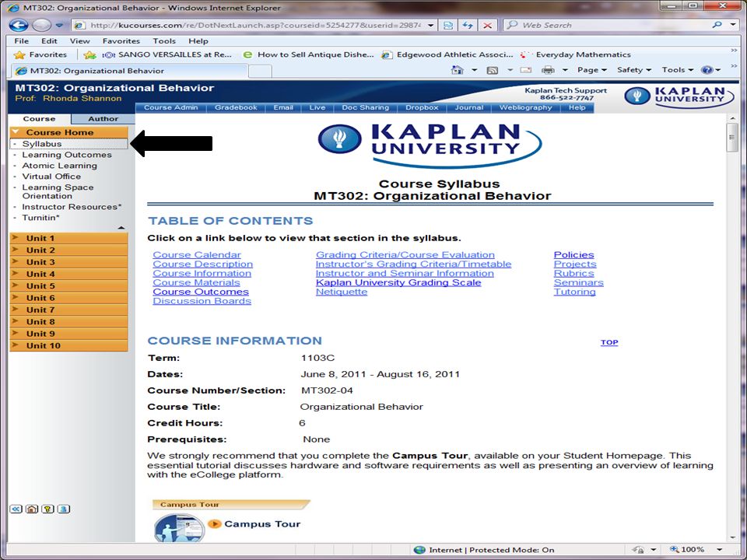This screenshot has width=747, height=560.
Task: Click the RSS Feeds icon in command bar
Action: click(x=493, y=70)
